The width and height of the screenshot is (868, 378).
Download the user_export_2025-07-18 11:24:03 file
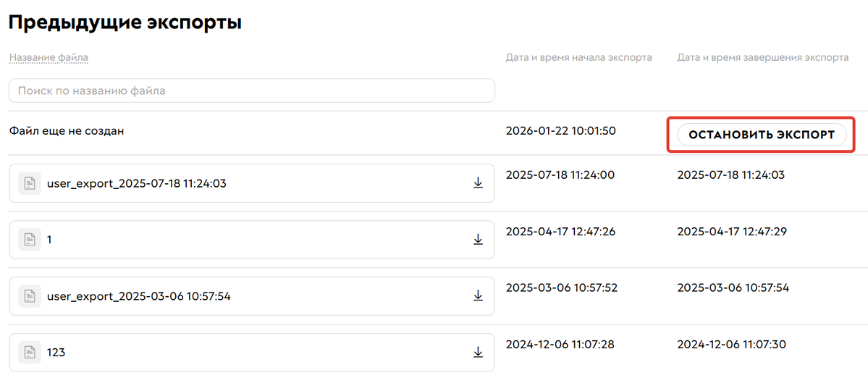tap(478, 183)
